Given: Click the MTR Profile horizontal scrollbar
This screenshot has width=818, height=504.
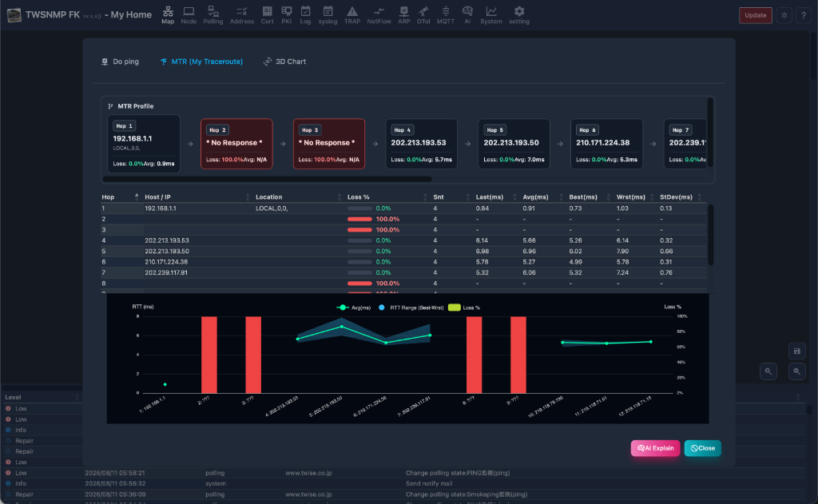Looking at the screenshot, I should tap(267, 179).
